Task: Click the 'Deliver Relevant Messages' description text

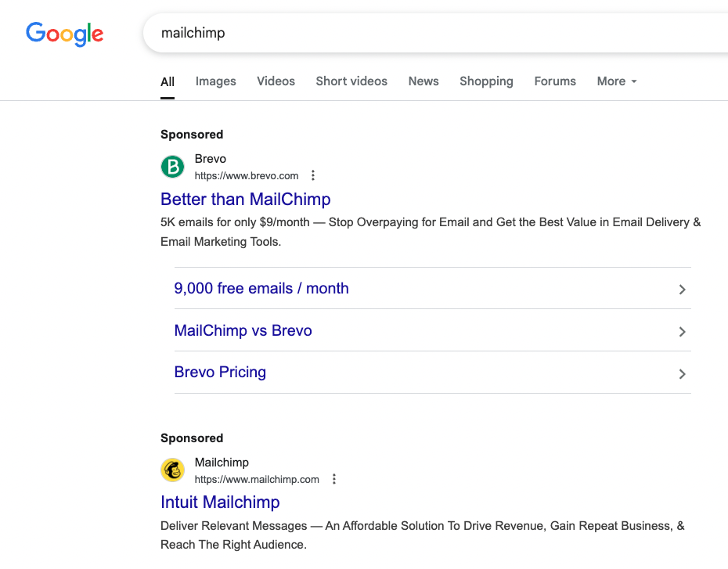Action: coord(233,526)
